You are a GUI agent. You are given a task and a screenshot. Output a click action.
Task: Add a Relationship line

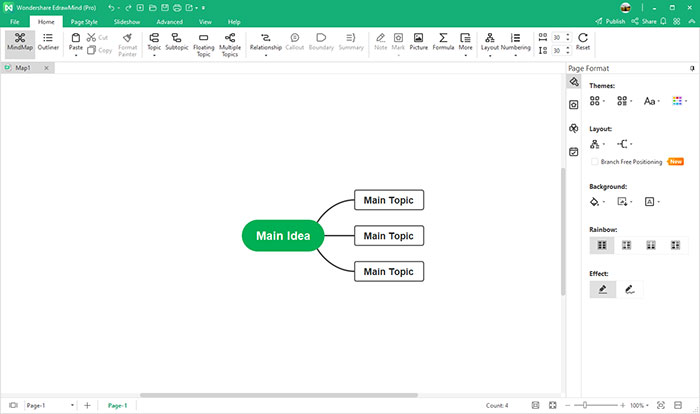265,41
